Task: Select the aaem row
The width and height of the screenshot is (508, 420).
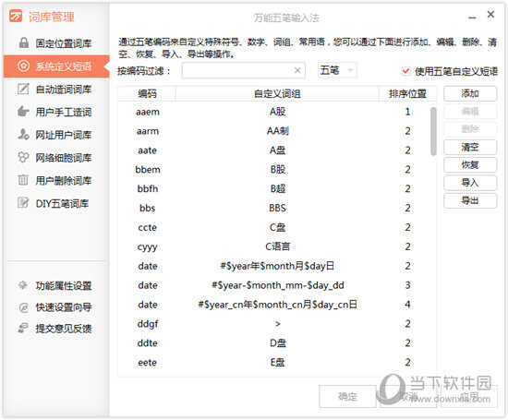Action: pos(274,112)
